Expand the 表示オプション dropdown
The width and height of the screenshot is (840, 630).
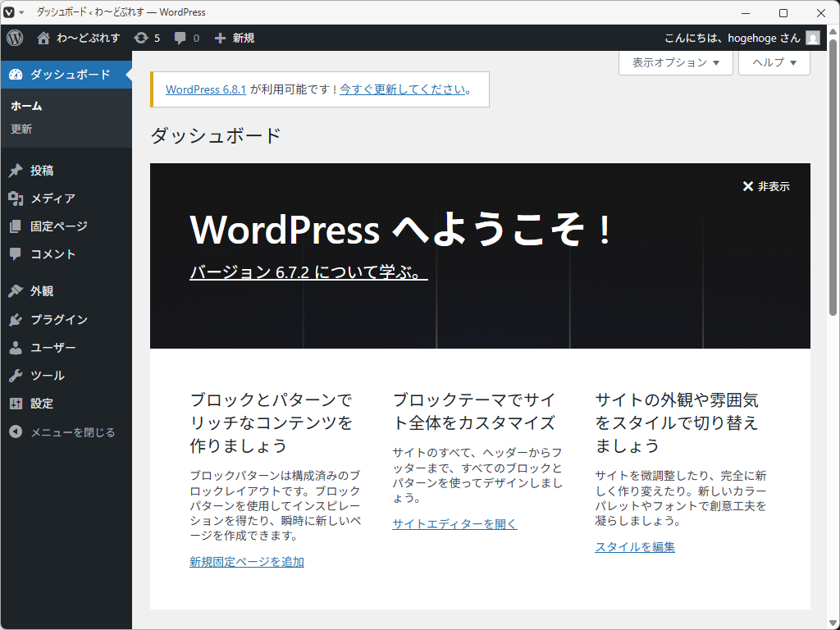(675, 63)
